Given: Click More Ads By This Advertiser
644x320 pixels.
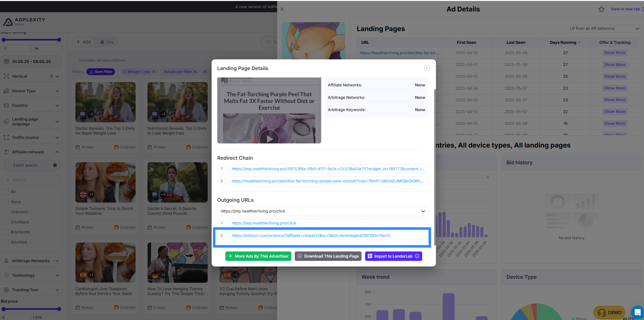Looking at the screenshot, I should [258, 256].
